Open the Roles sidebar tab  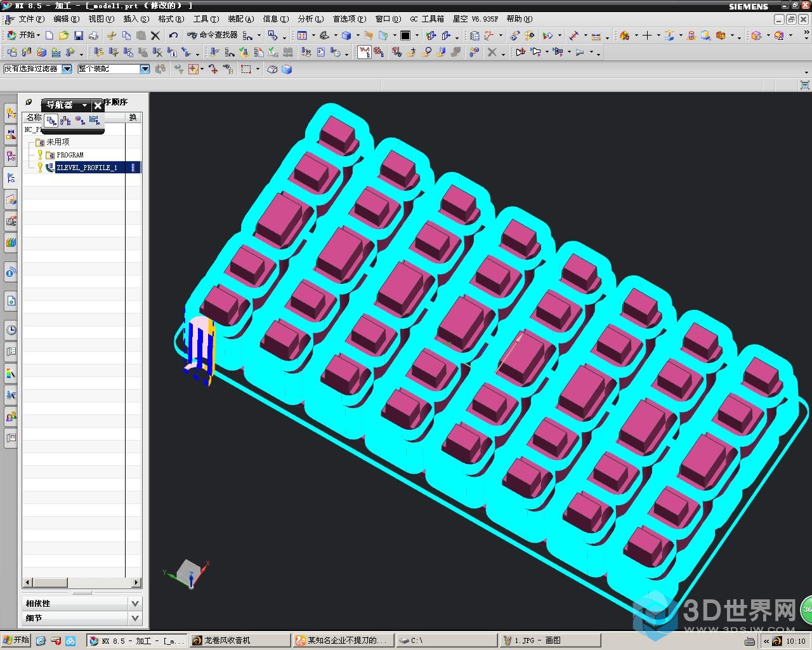[x=11, y=416]
